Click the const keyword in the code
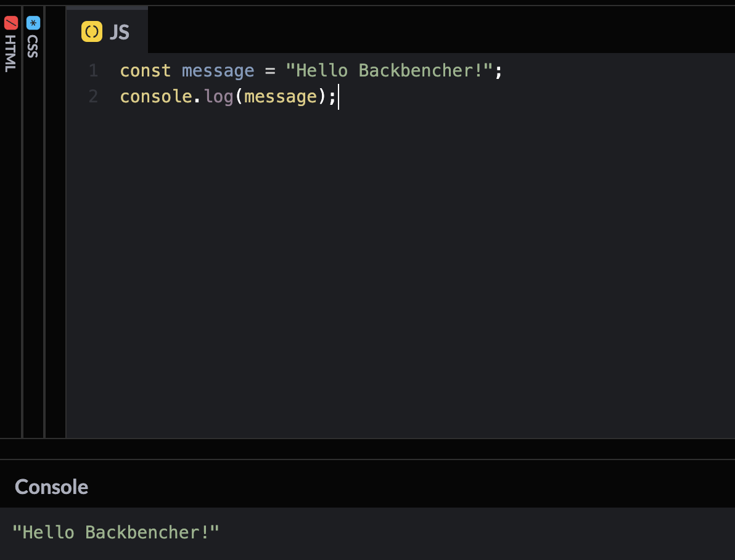The image size is (735, 560). point(145,70)
